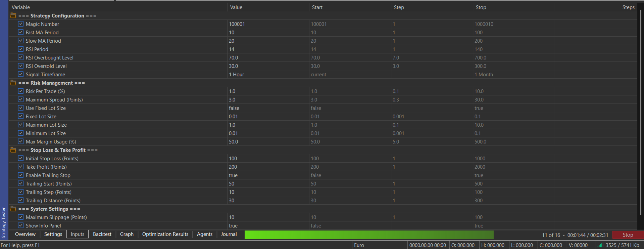Open Enable Trailing Stop value dropdown
Screen dimensions: 644x249
[x=268, y=175]
